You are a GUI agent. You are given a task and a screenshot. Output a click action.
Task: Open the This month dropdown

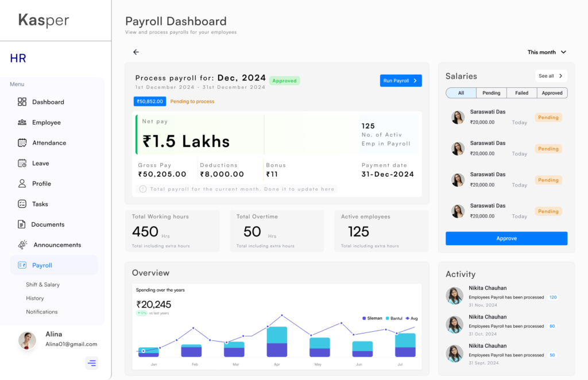547,52
